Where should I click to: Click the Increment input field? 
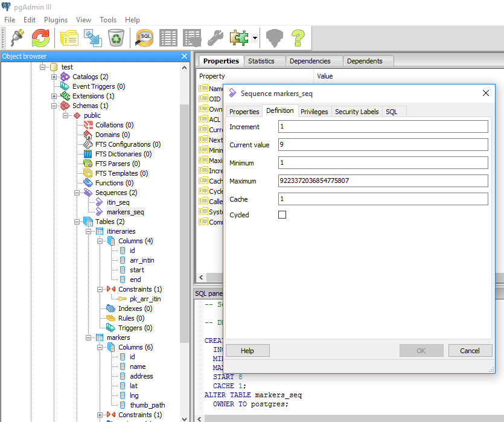[x=383, y=126]
